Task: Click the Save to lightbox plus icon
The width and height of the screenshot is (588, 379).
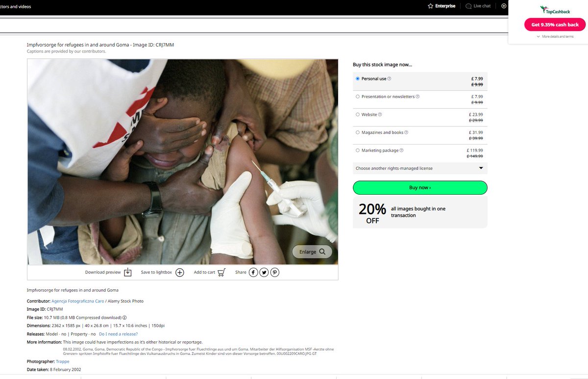Action: [x=180, y=272]
